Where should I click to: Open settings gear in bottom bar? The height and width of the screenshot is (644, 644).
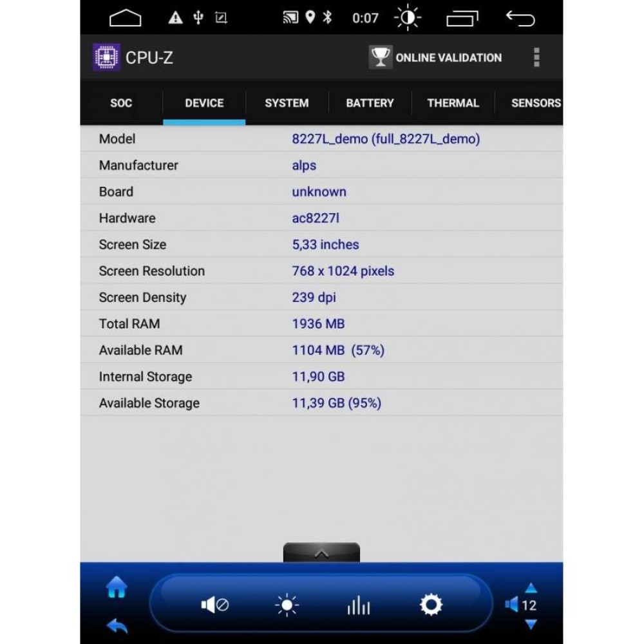click(431, 605)
